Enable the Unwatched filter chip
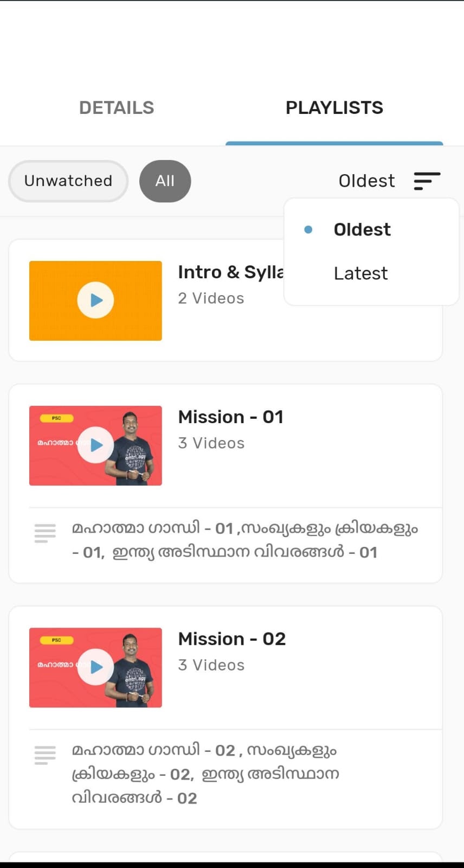464x868 pixels. [68, 181]
